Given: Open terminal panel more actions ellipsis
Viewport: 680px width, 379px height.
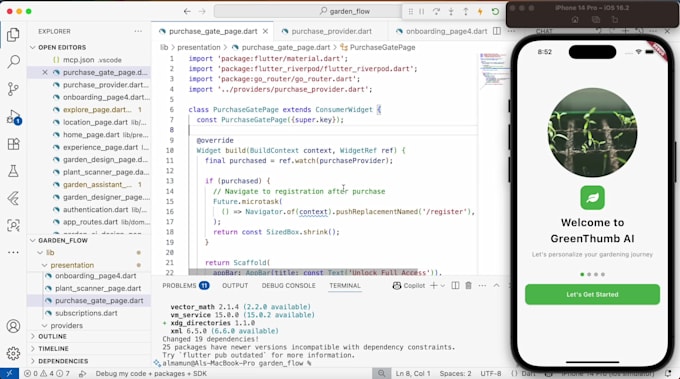Looking at the screenshot, I should tap(482, 285).
